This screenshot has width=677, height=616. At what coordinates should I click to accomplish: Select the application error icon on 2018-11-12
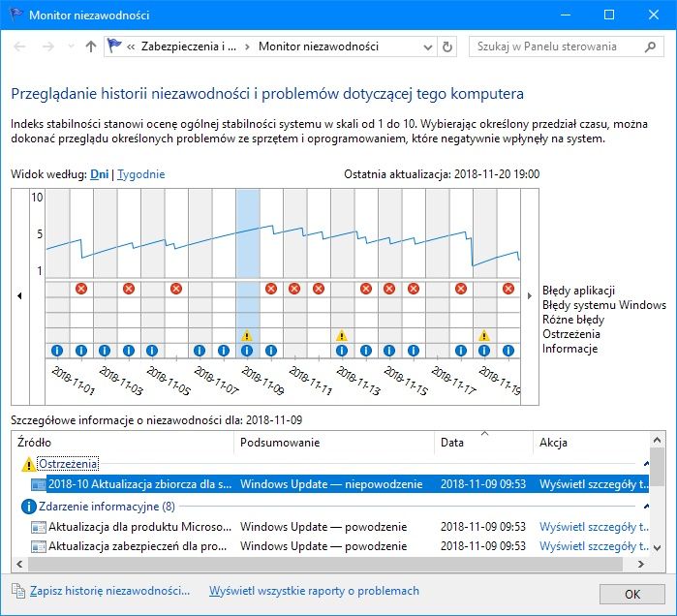[x=319, y=289]
